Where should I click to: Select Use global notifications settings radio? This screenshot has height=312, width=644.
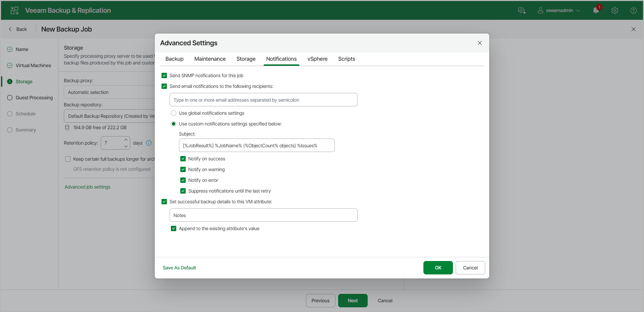point(174,113)
